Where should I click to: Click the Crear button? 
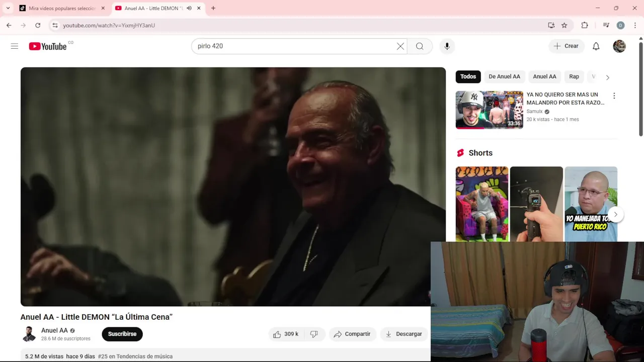[567, 46]
